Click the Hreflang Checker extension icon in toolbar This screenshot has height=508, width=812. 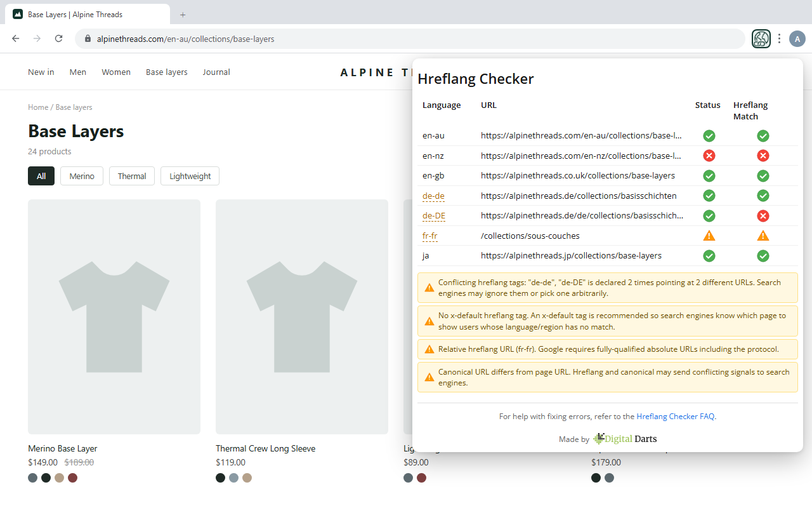pos(761,39)
